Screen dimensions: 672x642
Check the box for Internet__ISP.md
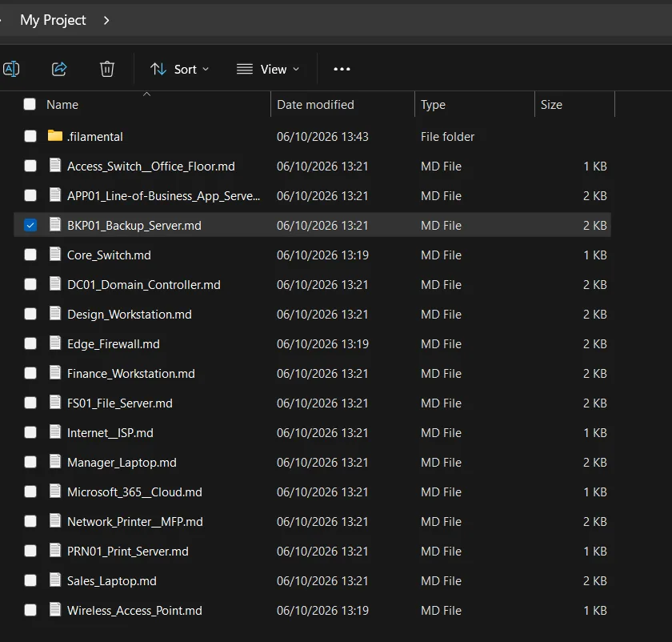click(30, 432)
